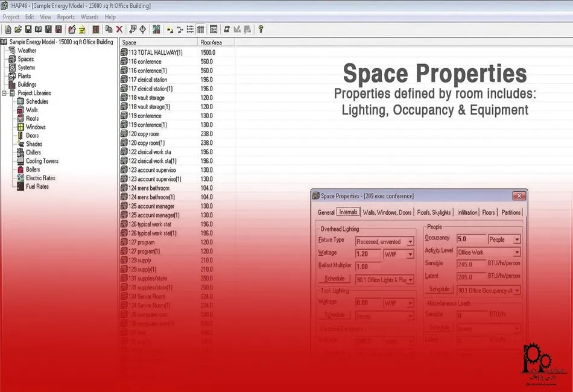Select the Details view toolbar icon
This screenshot has width=573, height=392.
click(x=200, y=29)
